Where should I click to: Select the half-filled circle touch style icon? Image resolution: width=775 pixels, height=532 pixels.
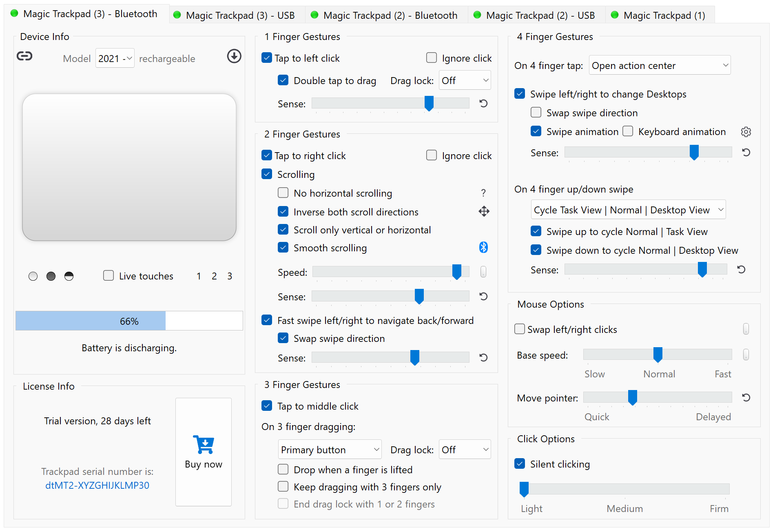69,276
